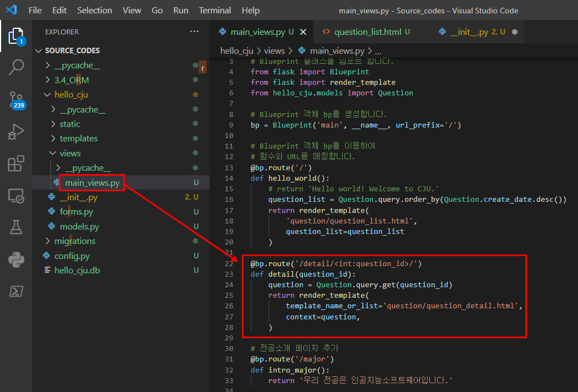Open the View menu
The width and height of the screenshot is (578, 392).
pyautogui.click(x=131, y=11)
